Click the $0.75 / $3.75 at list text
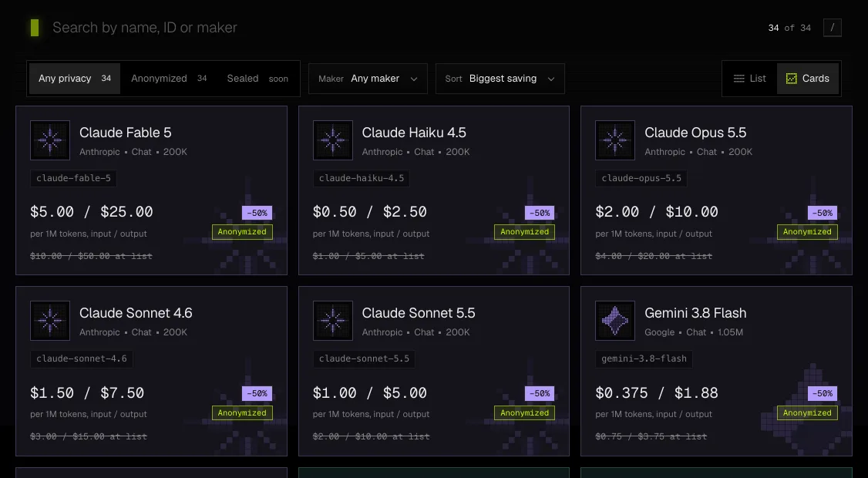 coord(651,436)
